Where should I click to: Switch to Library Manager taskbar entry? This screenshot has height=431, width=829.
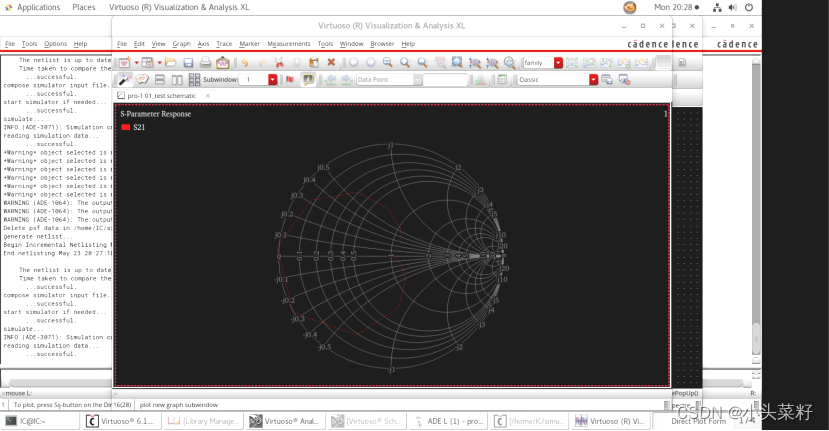tap(203, 421)
